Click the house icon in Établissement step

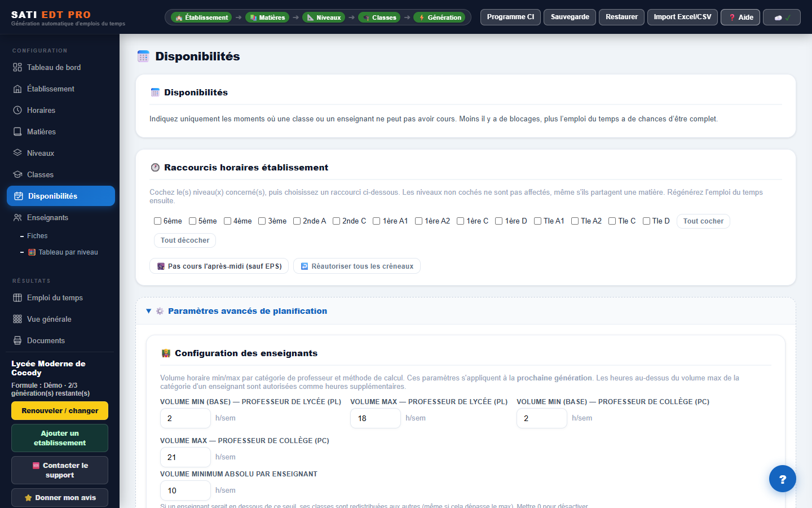pyautogui.click(x=179, y=17)
